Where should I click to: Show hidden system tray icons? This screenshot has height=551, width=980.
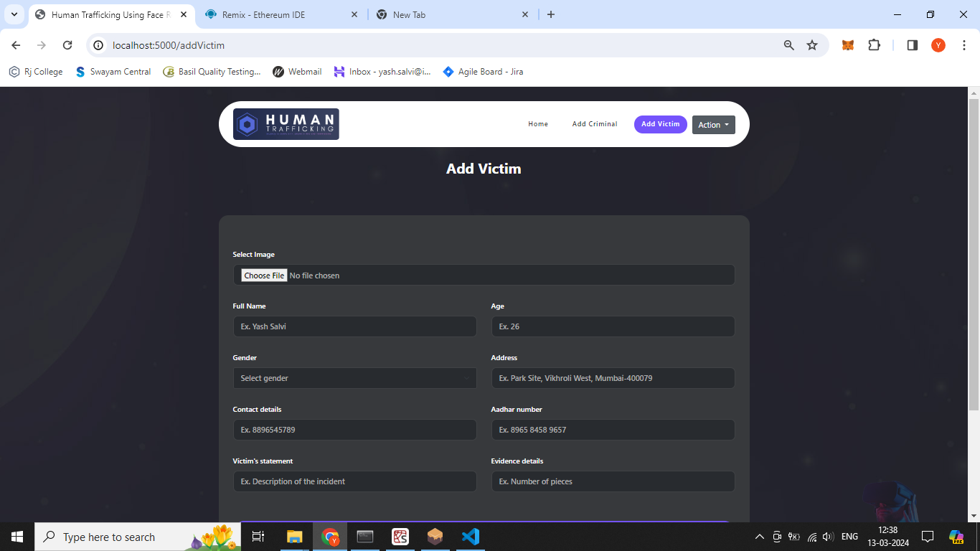coord(760,537)
